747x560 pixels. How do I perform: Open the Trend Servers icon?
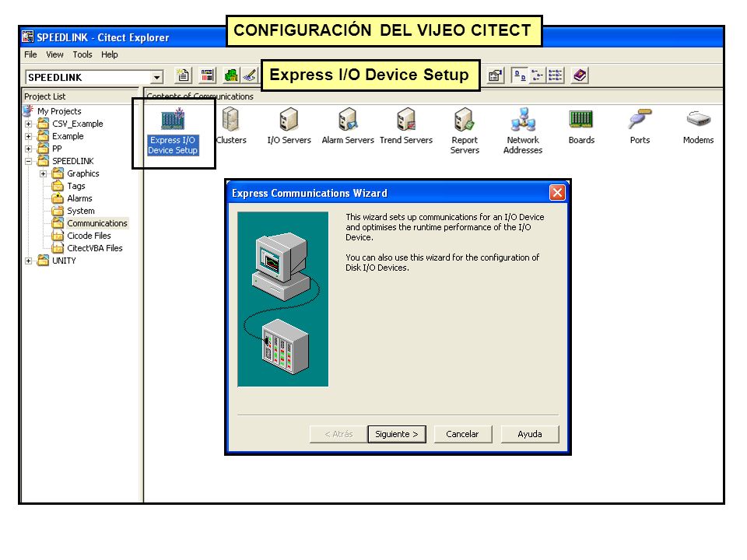click(x=406, y=126)
